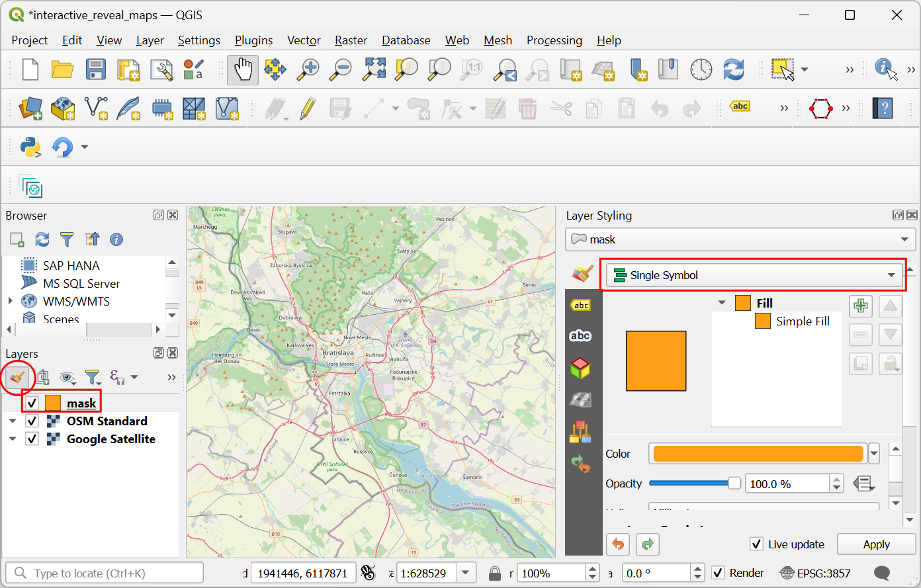Open the Single Symbol renderer dropdown
This screenshot has height=588, width=921.
(x=754, y=275)
